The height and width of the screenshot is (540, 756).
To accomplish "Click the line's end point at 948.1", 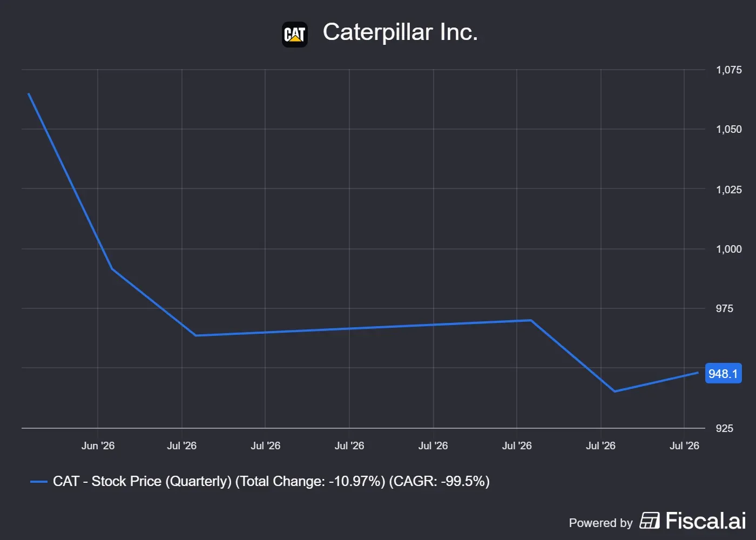I will coord(698,373).
